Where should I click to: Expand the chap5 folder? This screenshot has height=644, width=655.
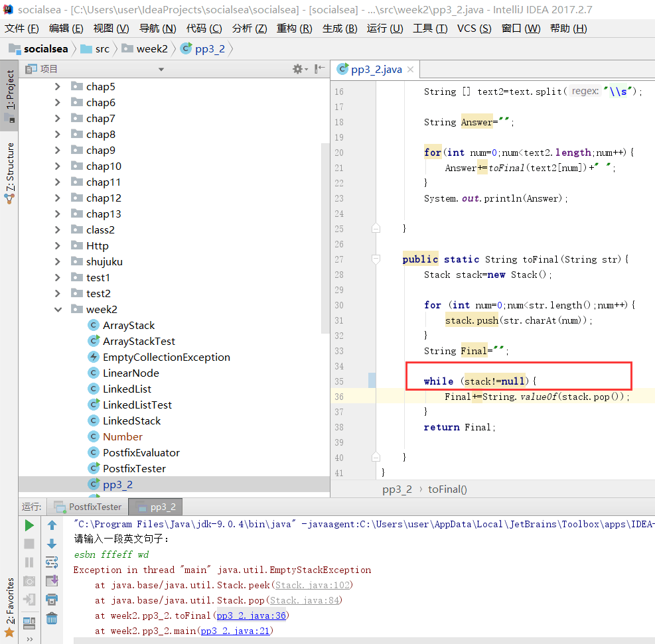(x=58, y=86)
